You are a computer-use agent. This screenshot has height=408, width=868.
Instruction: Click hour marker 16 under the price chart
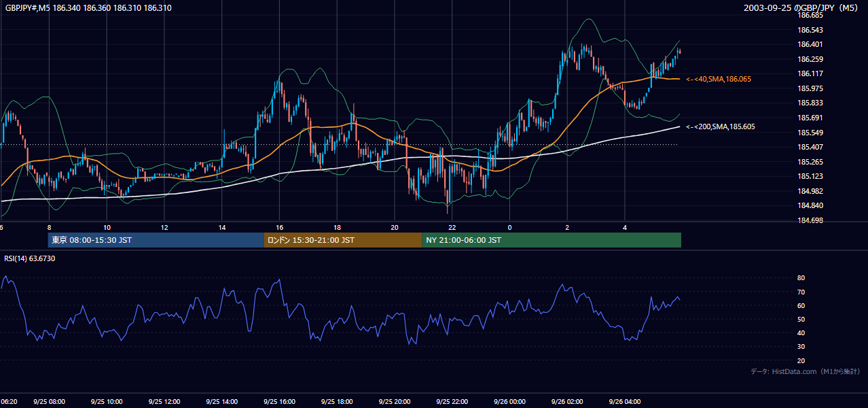point(279,227)
